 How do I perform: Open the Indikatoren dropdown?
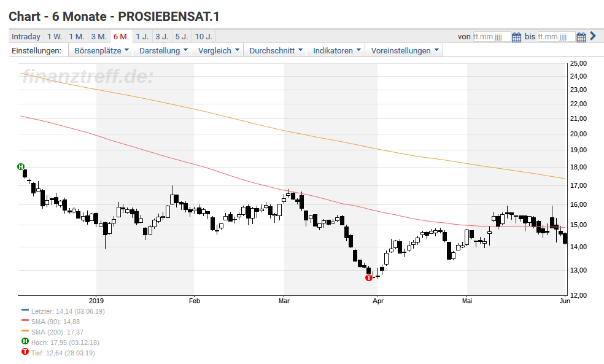[336, 50]
